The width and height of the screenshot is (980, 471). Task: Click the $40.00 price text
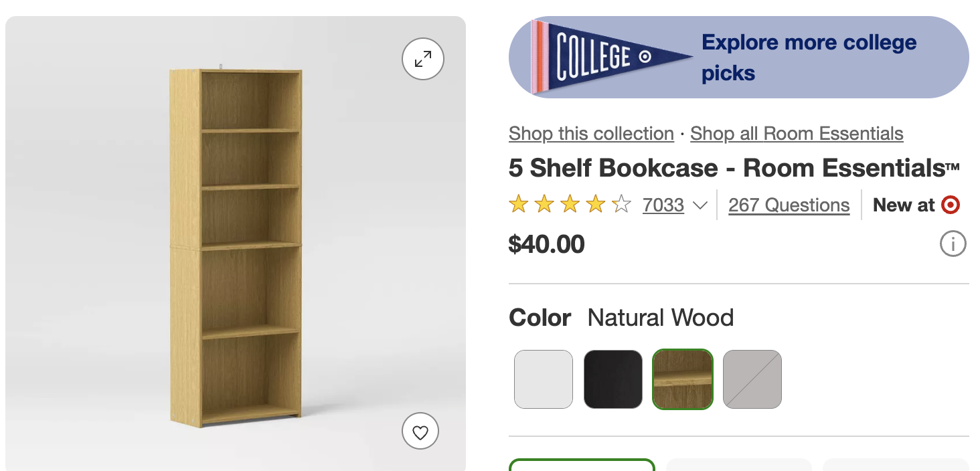(546, 244)
